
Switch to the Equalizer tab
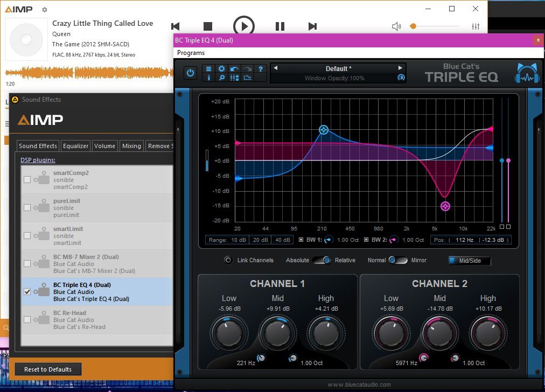(x=75, y=146)
